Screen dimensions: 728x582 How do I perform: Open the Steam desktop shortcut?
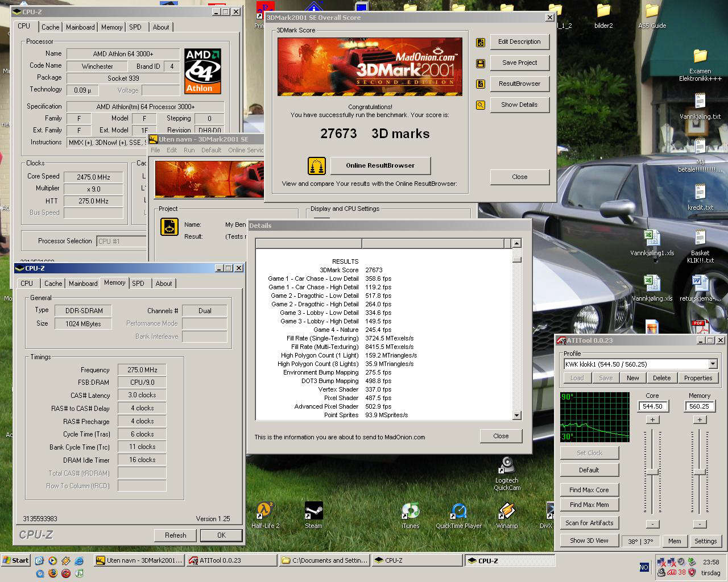click(313, 511)
